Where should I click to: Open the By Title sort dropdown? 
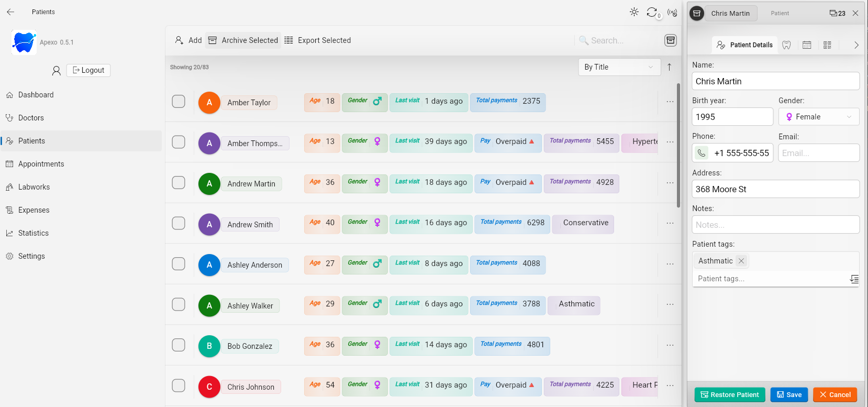tap(619, 67)
